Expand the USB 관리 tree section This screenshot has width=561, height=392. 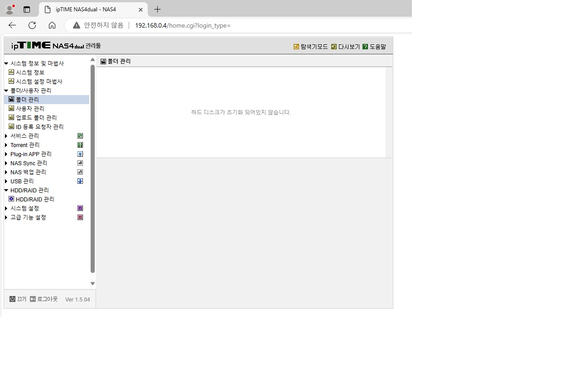6,181
